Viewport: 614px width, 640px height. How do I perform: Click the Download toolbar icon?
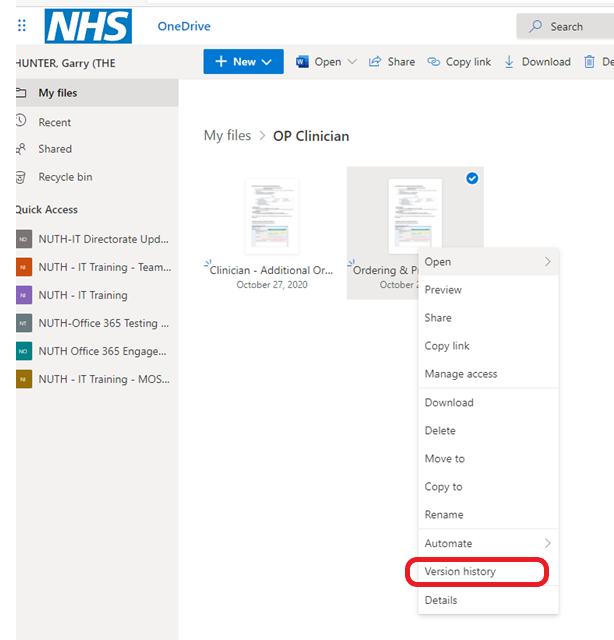tap(509, 62)
